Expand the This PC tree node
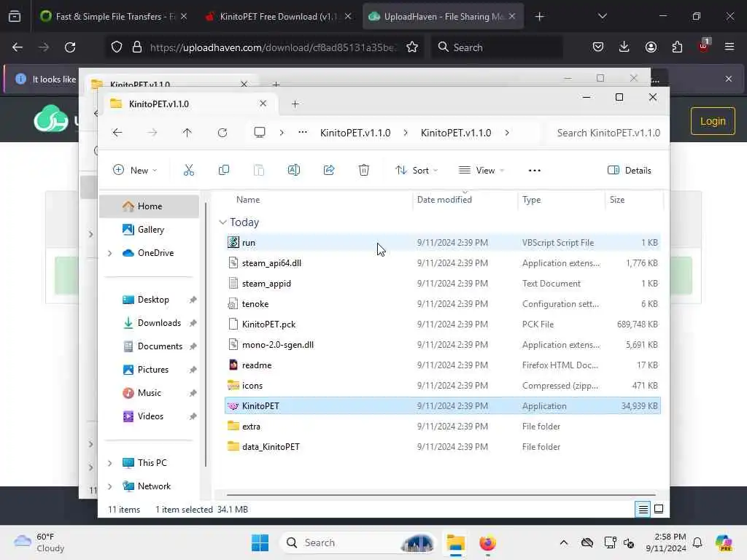This screenshot has width=747, height=560. (x=110, y=463)
